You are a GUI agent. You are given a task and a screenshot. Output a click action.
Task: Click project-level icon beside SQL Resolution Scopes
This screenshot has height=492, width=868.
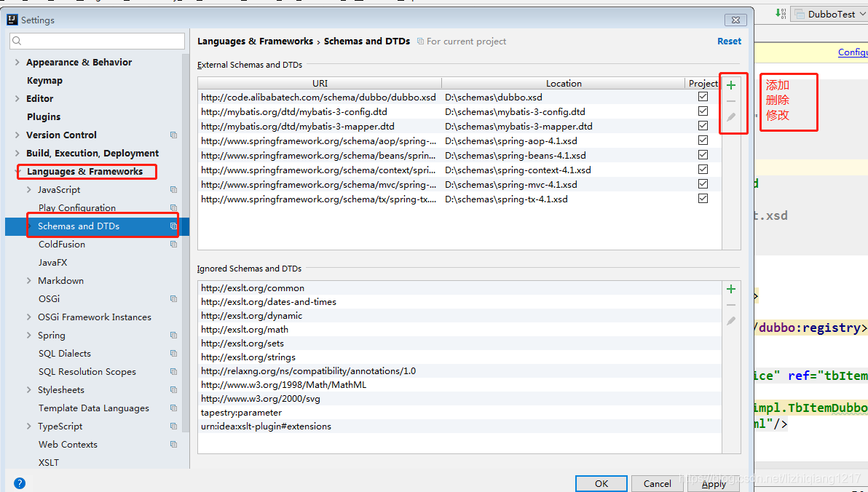pos(173,372)
